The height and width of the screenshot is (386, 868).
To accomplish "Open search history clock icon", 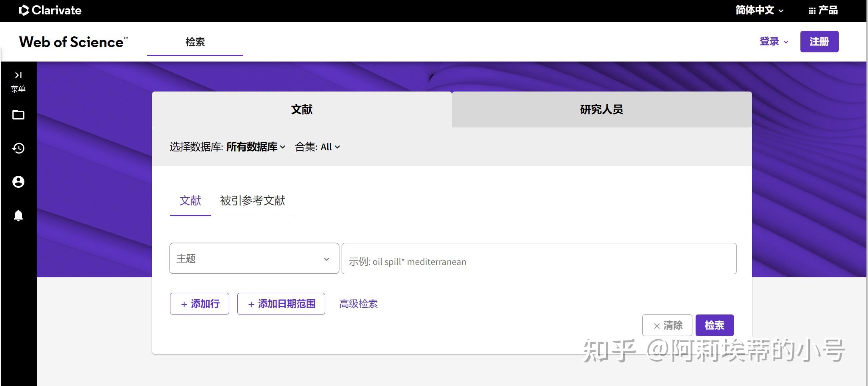I will pos(18,148).
